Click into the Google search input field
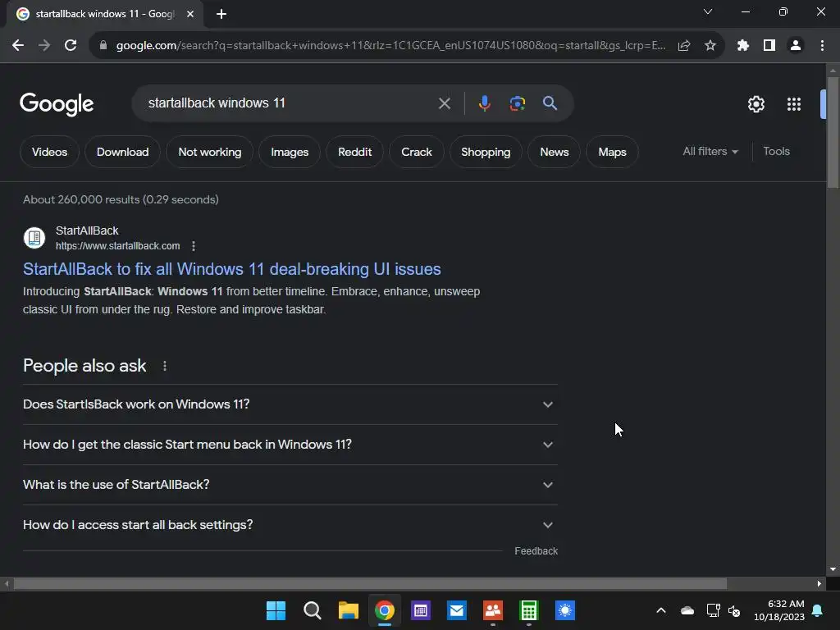 290,103
